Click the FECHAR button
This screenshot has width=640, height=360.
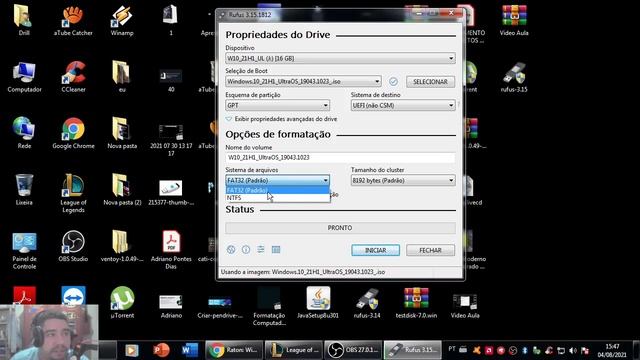[430, 250]
